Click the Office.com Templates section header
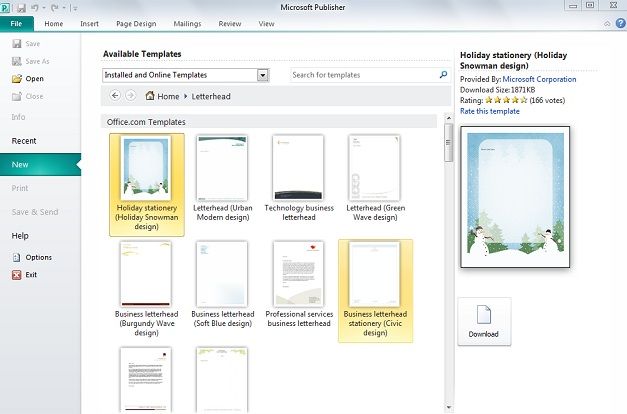The image size is (627, 414). click(x=269, y=122)
